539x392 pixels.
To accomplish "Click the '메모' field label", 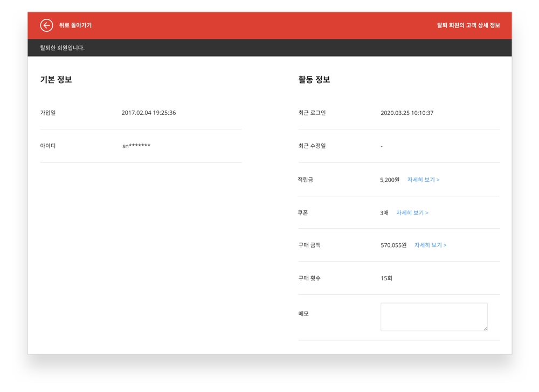I will click(303, 314).
